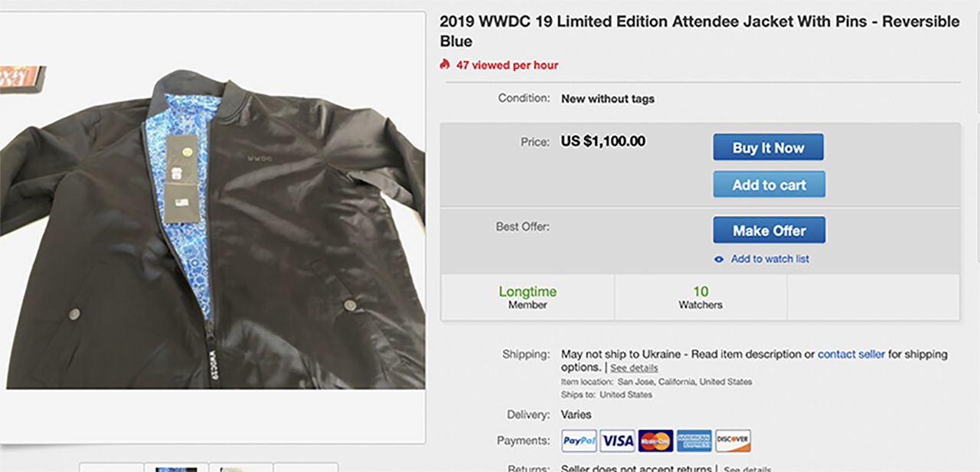Click the Visa card icon
Image resolution: width=980 pixels, height=472 pixels.
tap(617, 441)
